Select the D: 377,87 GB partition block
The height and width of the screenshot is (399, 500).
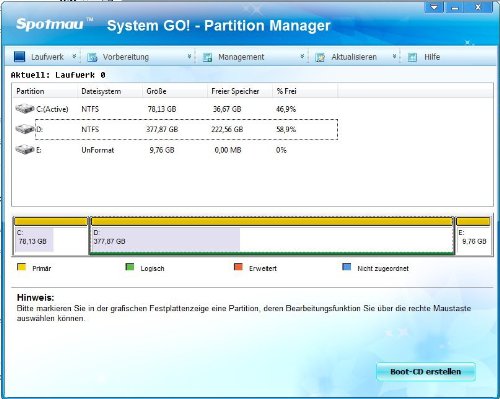point(272,236)
